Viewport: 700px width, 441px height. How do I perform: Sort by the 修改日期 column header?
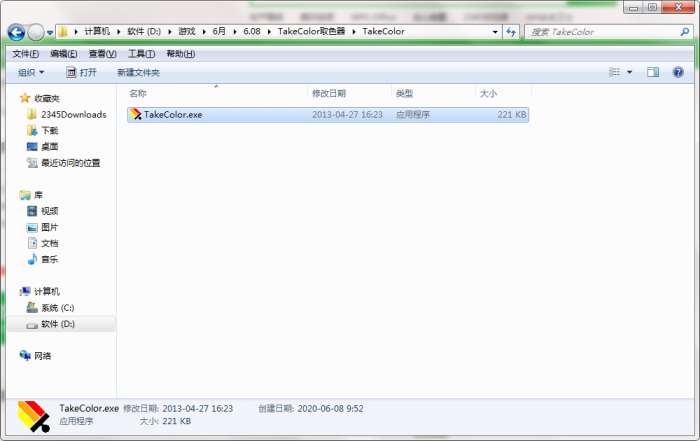coord(329,94)
